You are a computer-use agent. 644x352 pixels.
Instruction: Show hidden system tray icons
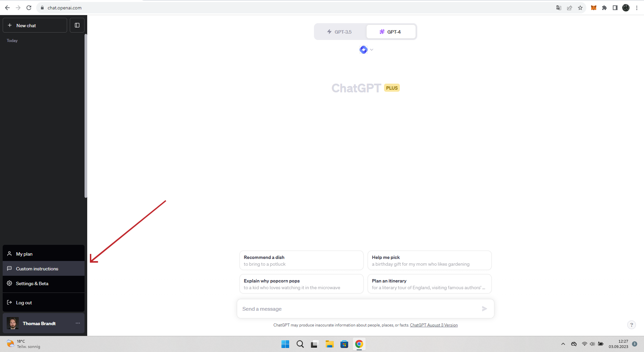click(x=563, y=344)
